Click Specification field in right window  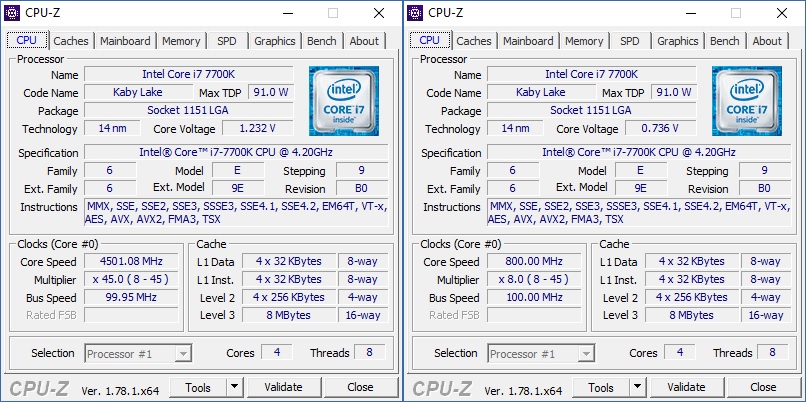pyautogui.click(x=639, y=153)
